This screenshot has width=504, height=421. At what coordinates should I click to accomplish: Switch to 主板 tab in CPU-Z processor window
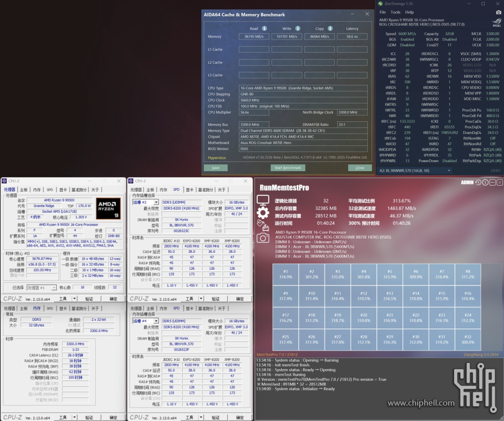tap(24, 190)
